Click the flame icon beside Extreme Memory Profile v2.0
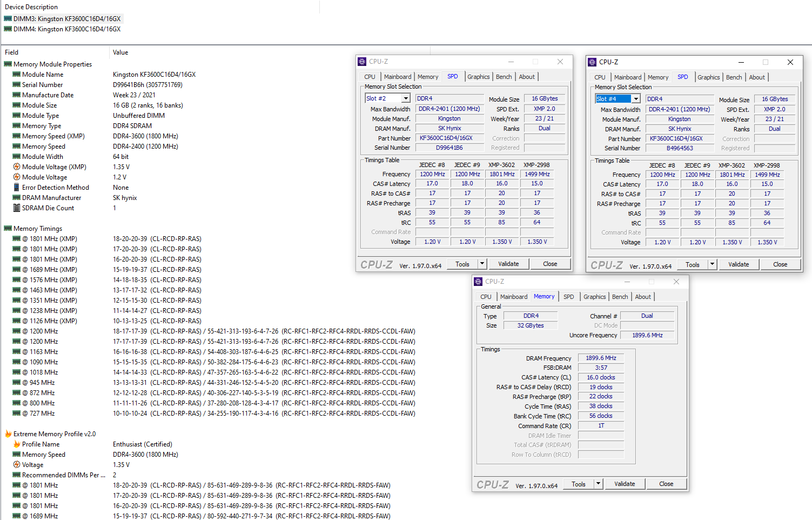Screen dimensions: 812x520 coord(8,434)
